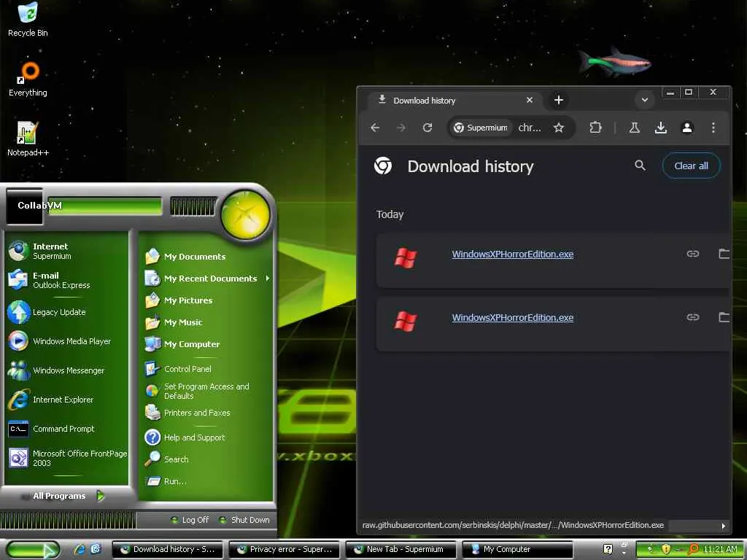This screenshot has height=560, width=747.
Task: Open the Experiments flask icon
Action: coord(635,128)
